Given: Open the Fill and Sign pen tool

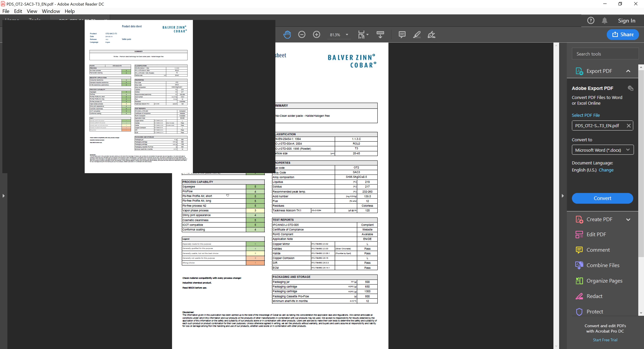Looking at the screenshot, I should click(432, 35).
